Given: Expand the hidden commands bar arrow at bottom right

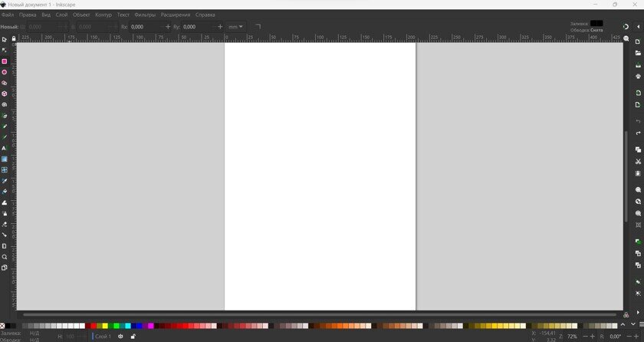Looking at the screenshot, I should click(x=638, y=312).
